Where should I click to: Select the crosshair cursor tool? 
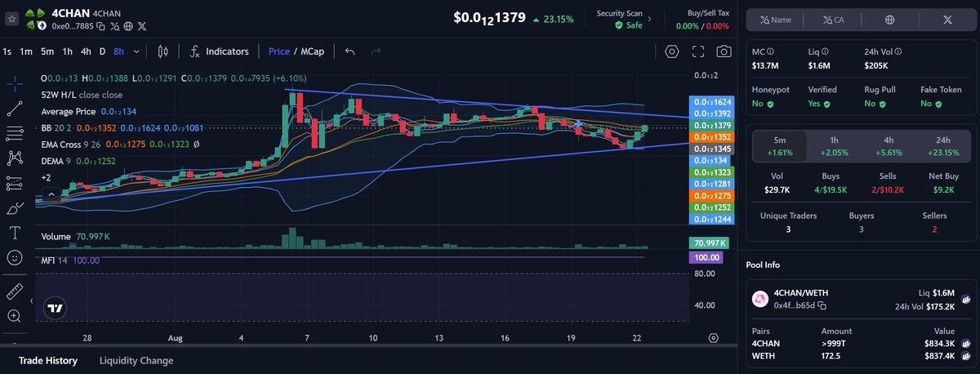15,82
